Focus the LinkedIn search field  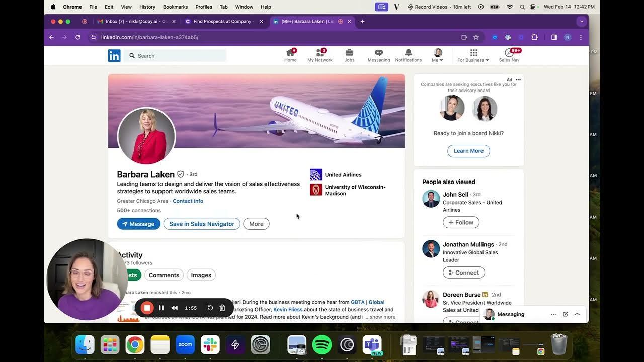(175, 56)
